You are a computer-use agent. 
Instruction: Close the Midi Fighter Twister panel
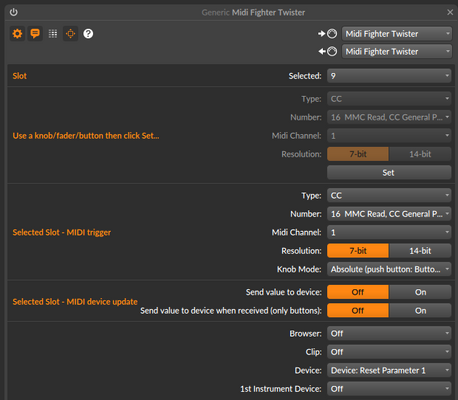[450, 12]
